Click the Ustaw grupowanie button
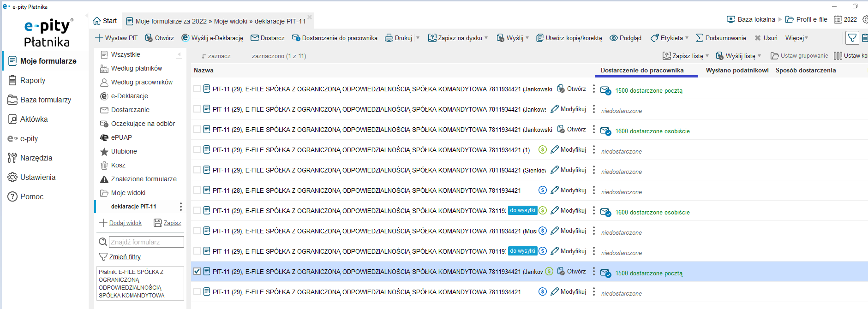Viewport: 868px width, 309px height. [799, 56]
